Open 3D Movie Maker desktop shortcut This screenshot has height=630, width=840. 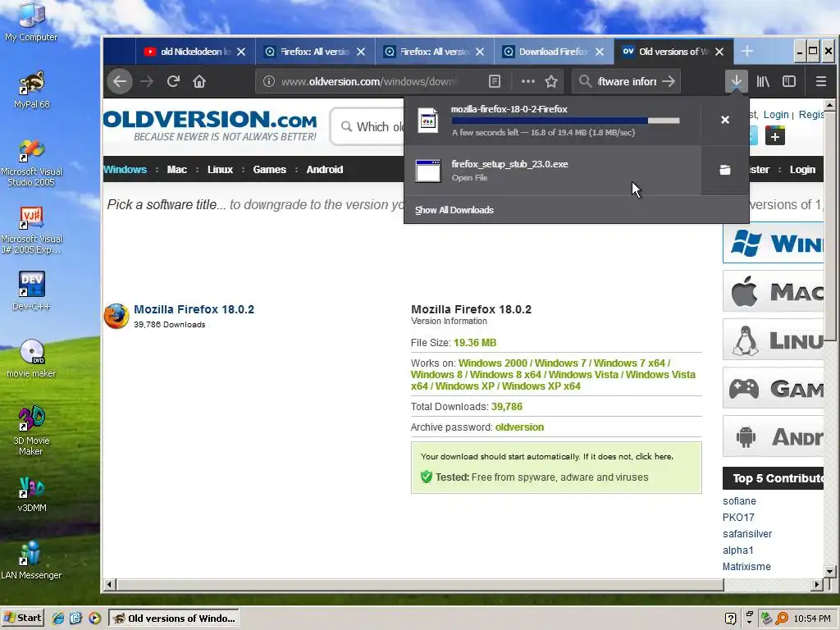31,431
